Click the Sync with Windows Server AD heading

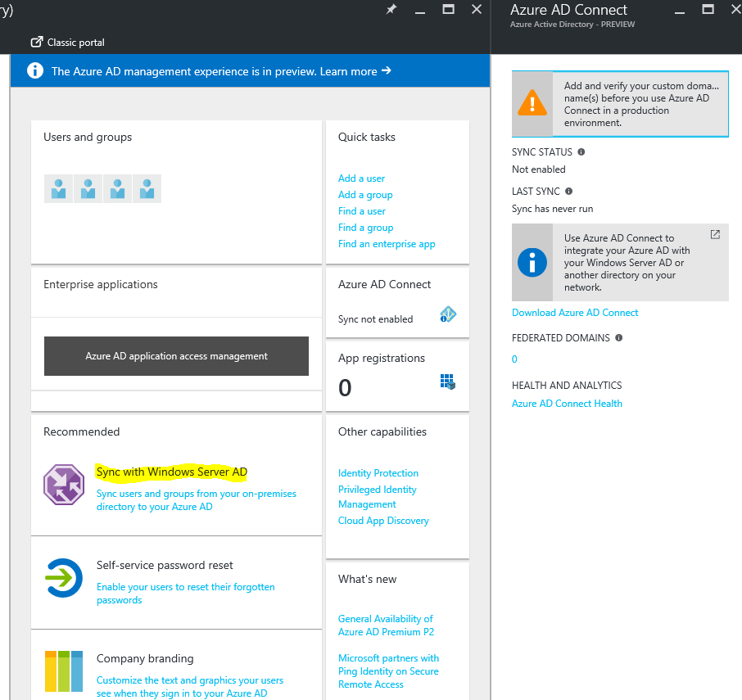[x=172, y=472]
